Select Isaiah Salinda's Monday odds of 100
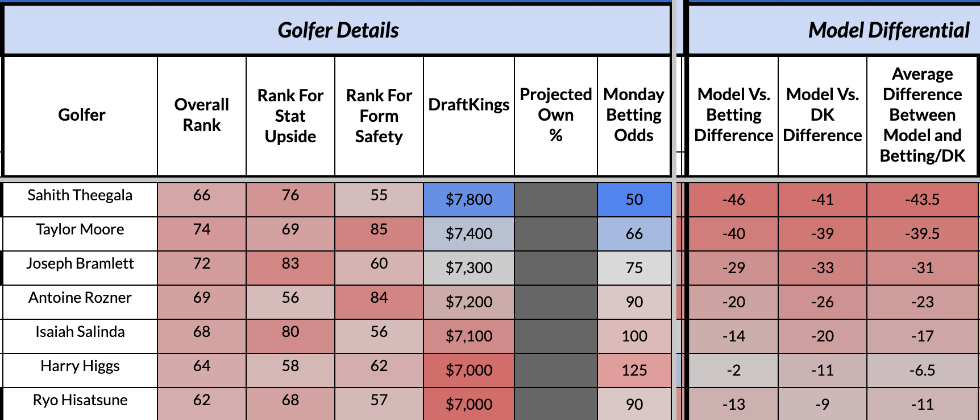The height and width of the screenshot is (420, 980). tap(634, 336)
